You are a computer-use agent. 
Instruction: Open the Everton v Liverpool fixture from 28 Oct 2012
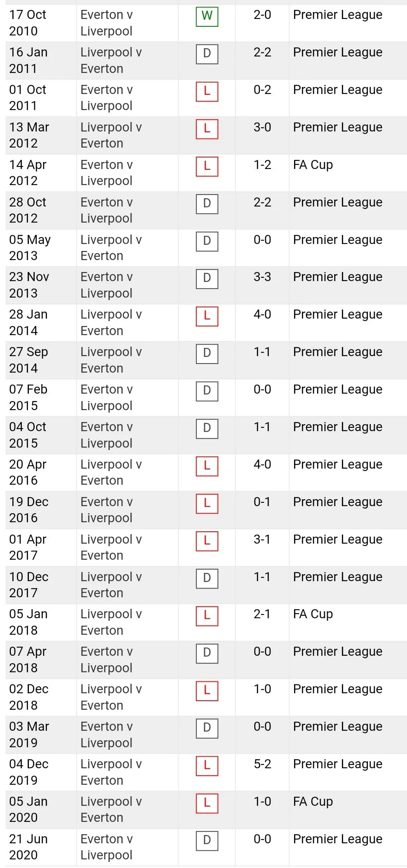pos(106,210)
